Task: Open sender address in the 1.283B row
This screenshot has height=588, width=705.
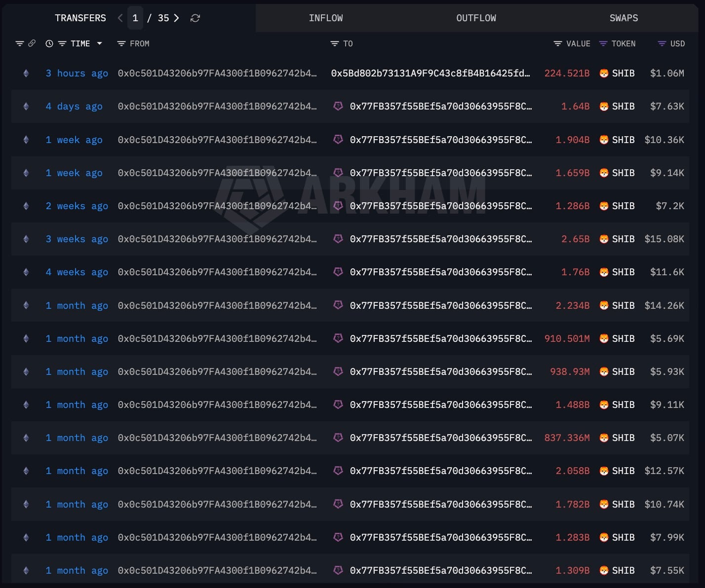Action: (x=217, y=538)
